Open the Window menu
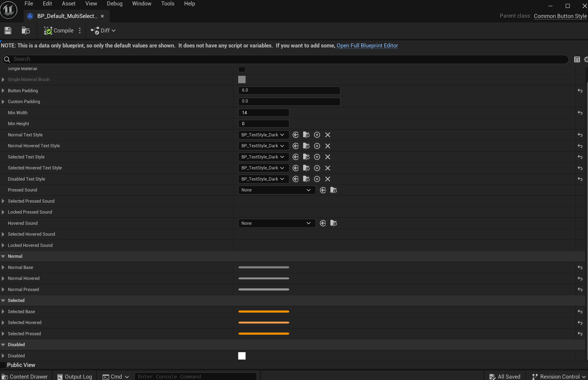This screenshot has height=380, width=588. pos(142,4)
